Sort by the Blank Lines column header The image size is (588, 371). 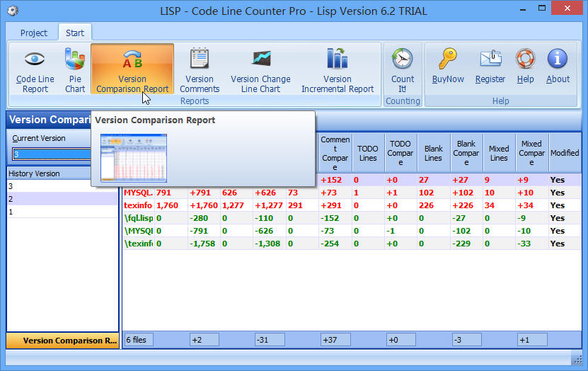pos(434,153)
